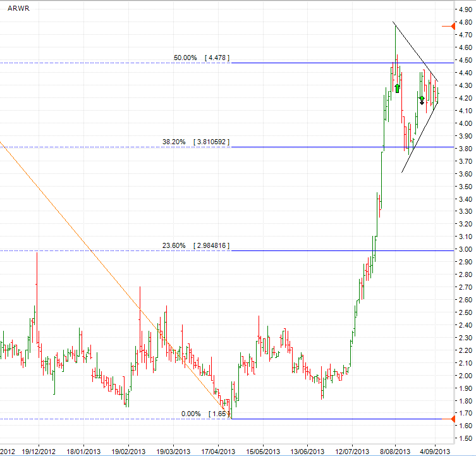Viewport: 476px width, 456px height.
Task: Select the orange descending trendline
Action: click(115, 280)
